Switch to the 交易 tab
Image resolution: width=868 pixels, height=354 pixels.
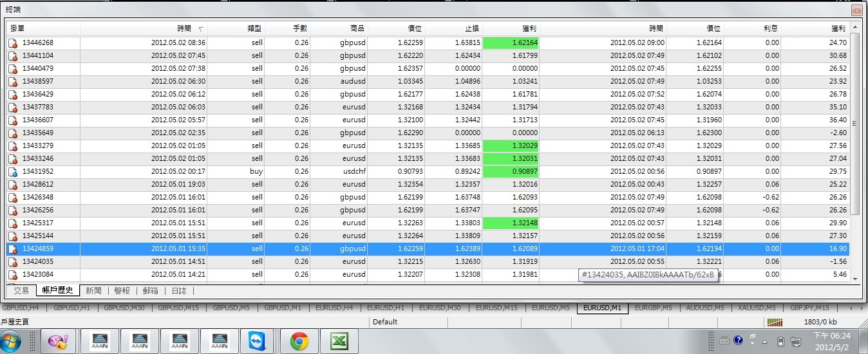(21, 291)
